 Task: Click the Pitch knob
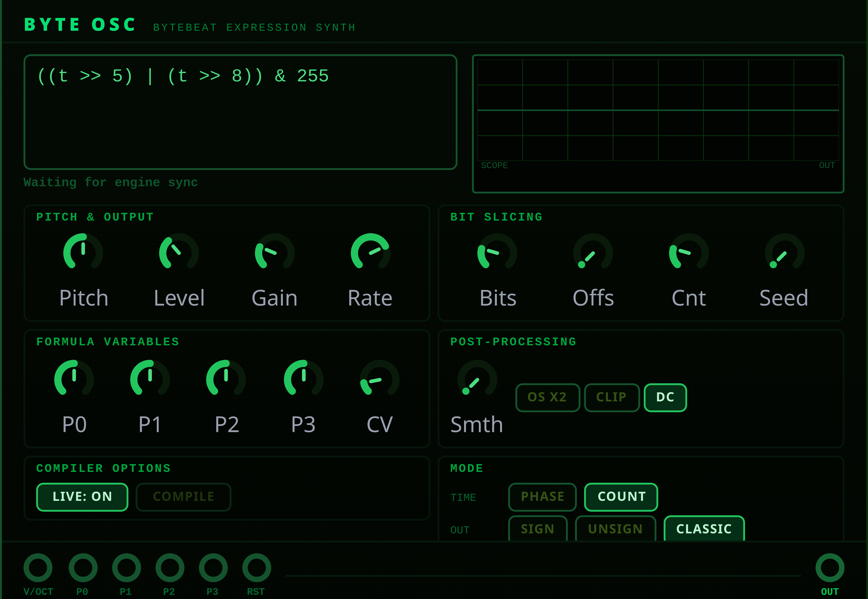click(83, 252)
